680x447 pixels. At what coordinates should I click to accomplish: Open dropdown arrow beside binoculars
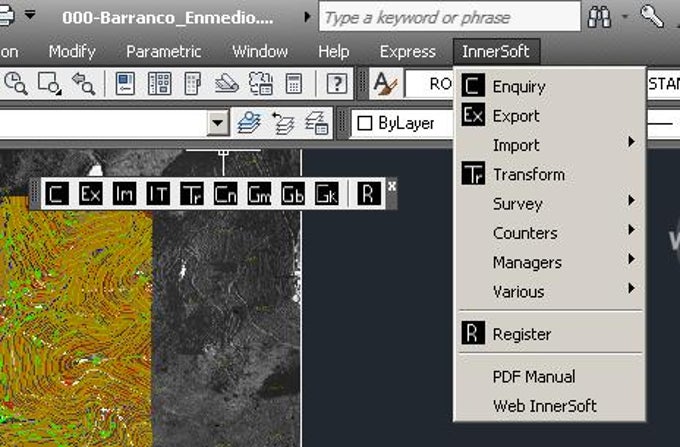point(625,16)
